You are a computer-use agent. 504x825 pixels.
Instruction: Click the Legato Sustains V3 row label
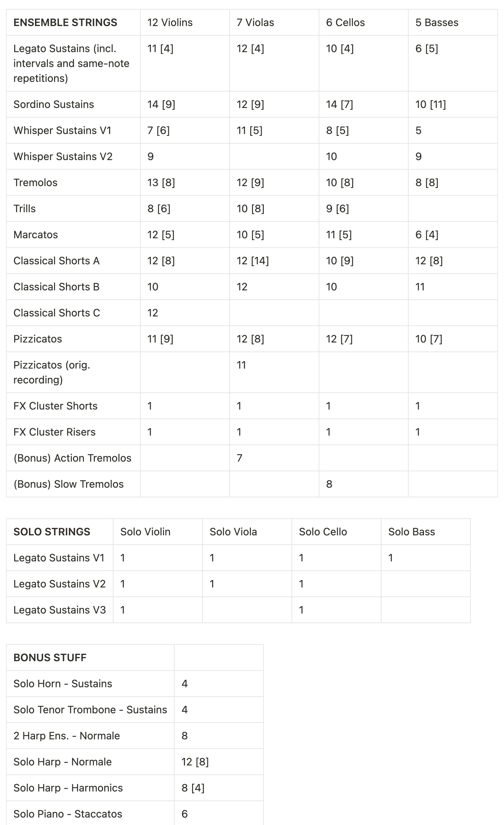click(x=60, y=610)
